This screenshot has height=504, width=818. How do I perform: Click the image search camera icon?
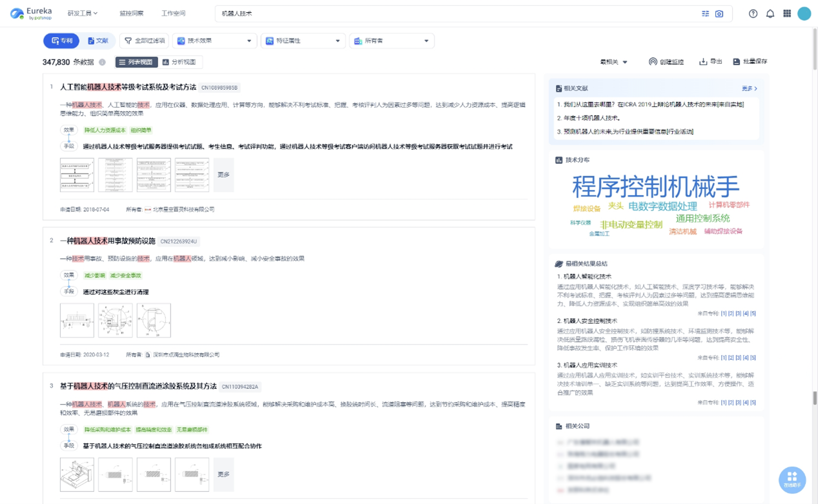[719, 14]
